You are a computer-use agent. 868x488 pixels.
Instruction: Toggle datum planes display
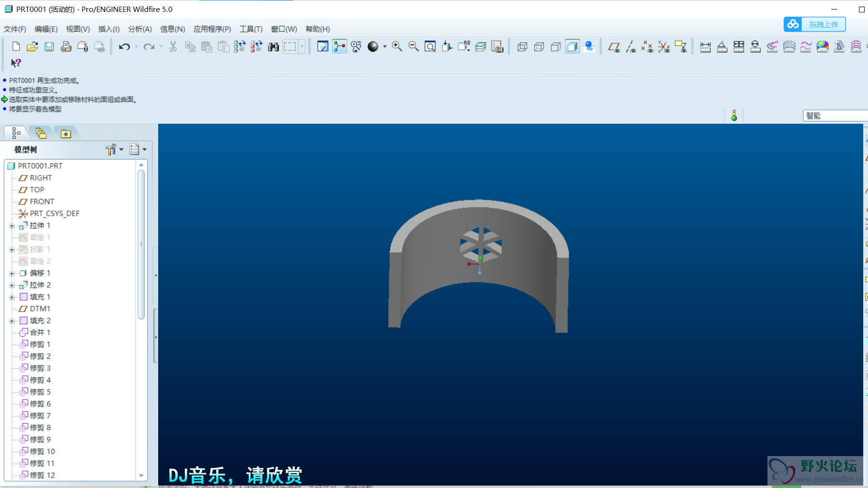click(x=614, y=47)
